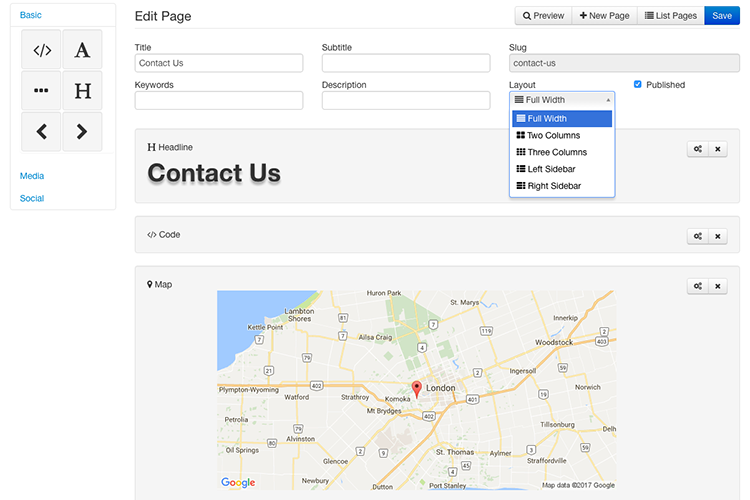Open settings gears for Headline block
This screenshot has width=750, height=500.
pos(697,149)
